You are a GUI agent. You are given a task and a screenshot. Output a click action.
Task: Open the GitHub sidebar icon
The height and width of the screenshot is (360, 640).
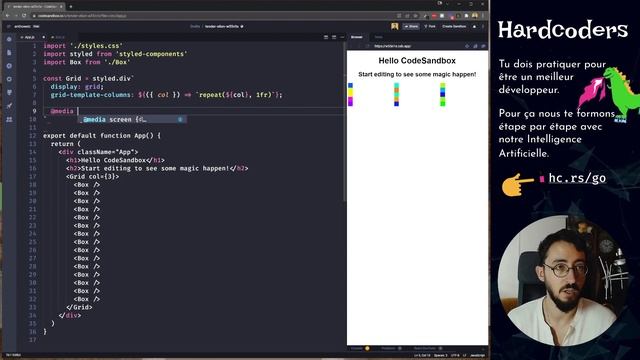pos(9,79)
